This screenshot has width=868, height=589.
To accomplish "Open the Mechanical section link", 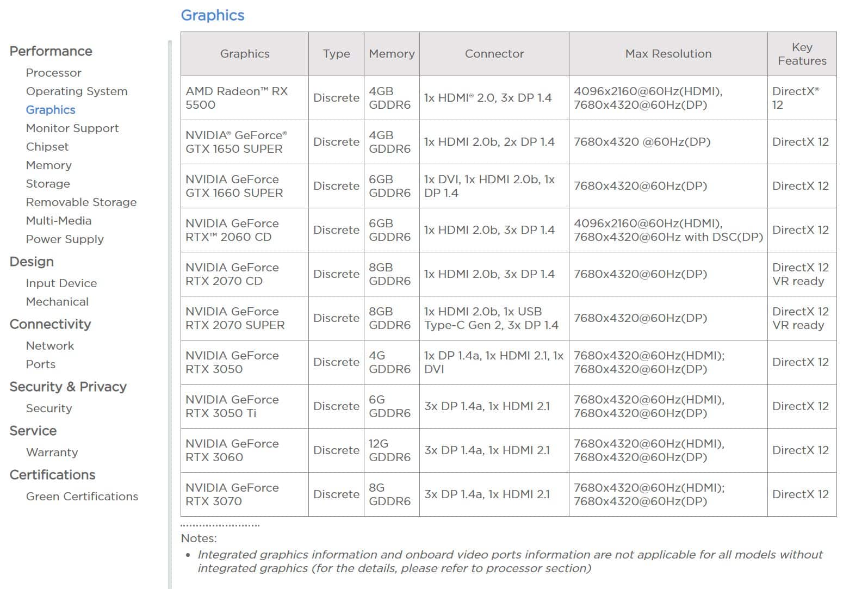I will (x=57, y=302).
